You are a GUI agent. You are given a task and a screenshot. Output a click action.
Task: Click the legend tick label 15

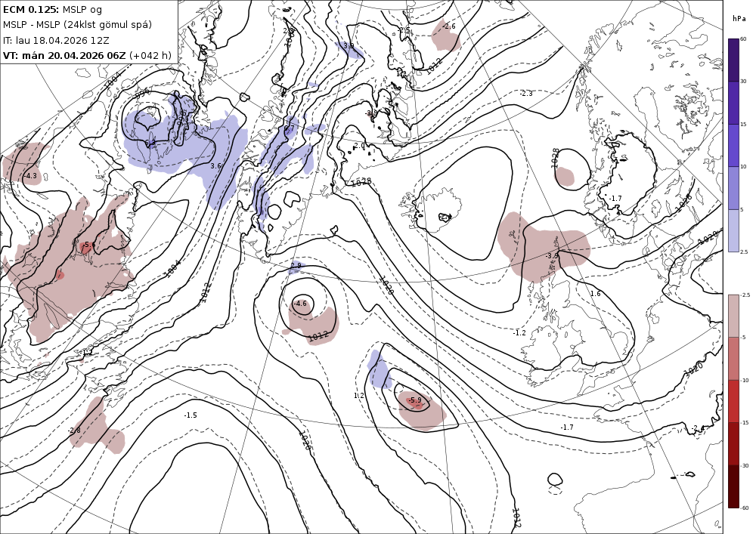point(743,124)
